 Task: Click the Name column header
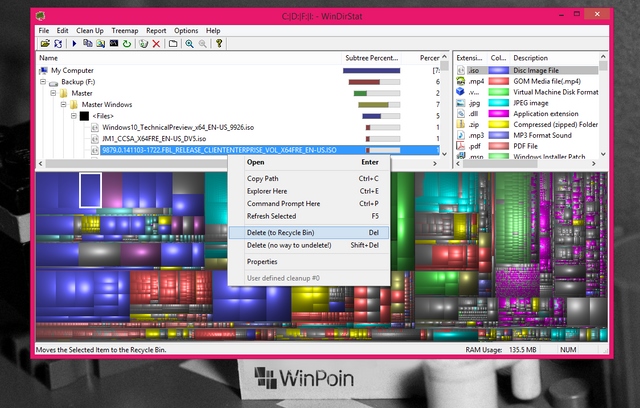point(189,58)
